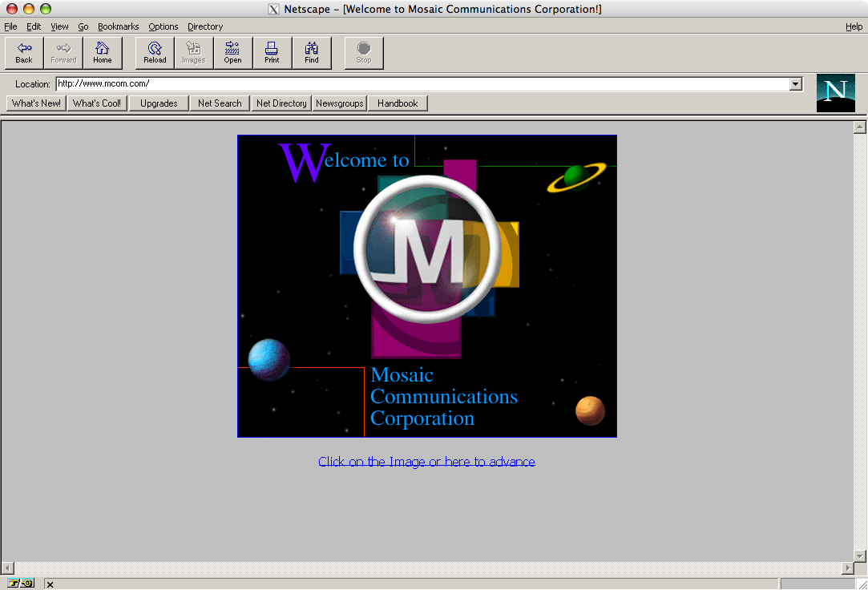This screenshot has width=868, height=590.
Task: Click the green zoom window button
Action: tap(46, 9)
